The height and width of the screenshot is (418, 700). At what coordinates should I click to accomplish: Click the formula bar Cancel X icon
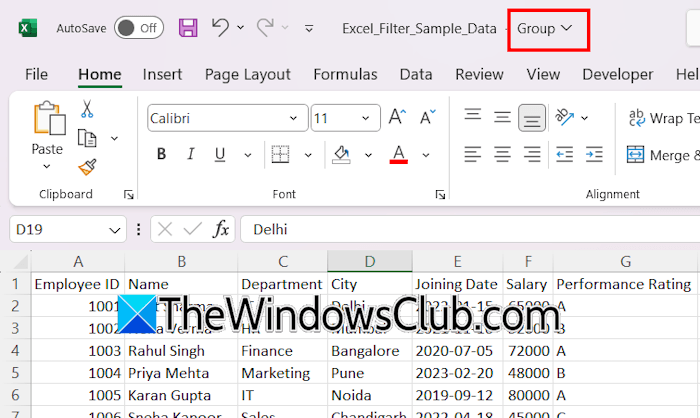pyautogui.click(x=165, y=229)
